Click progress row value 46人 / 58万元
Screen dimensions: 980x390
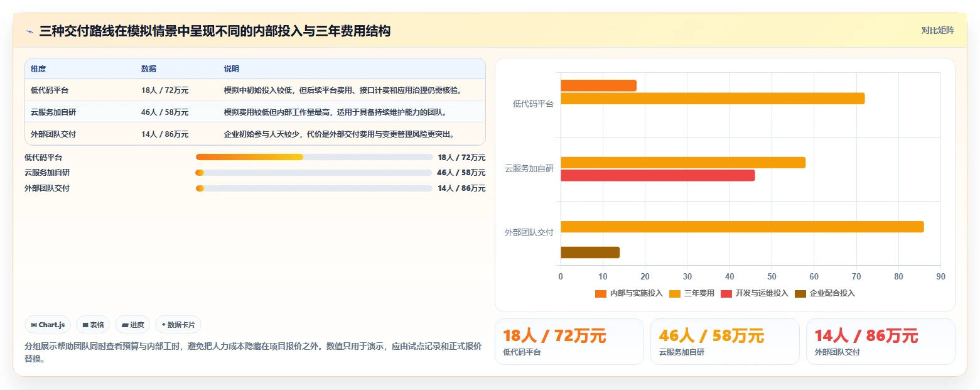point(461,173)
